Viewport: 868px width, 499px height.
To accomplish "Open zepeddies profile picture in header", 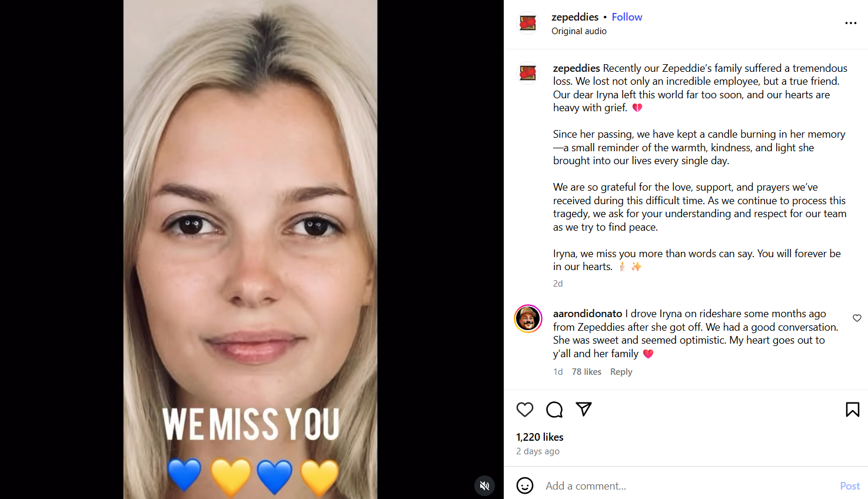I will pyautogui.click(x=528, y=24).
